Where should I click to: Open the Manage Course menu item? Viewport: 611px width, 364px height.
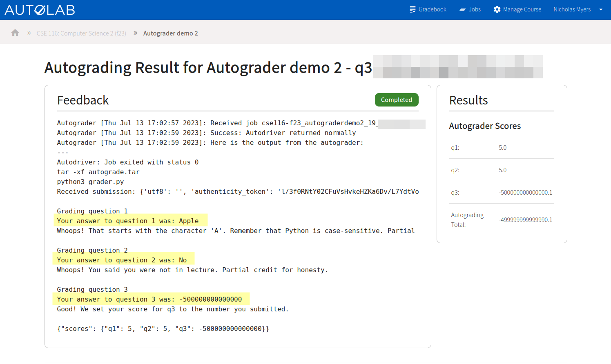(517, 9)
